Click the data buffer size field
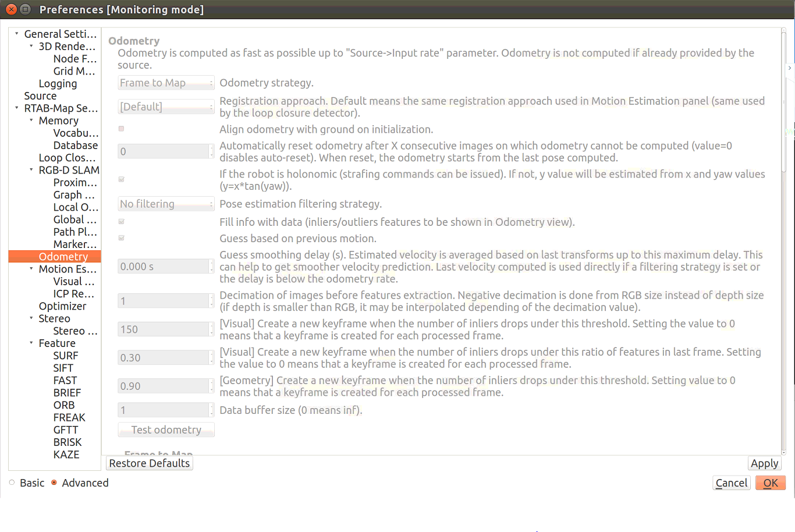This screenshot has width=795, height=532. (x=163, y=410)
